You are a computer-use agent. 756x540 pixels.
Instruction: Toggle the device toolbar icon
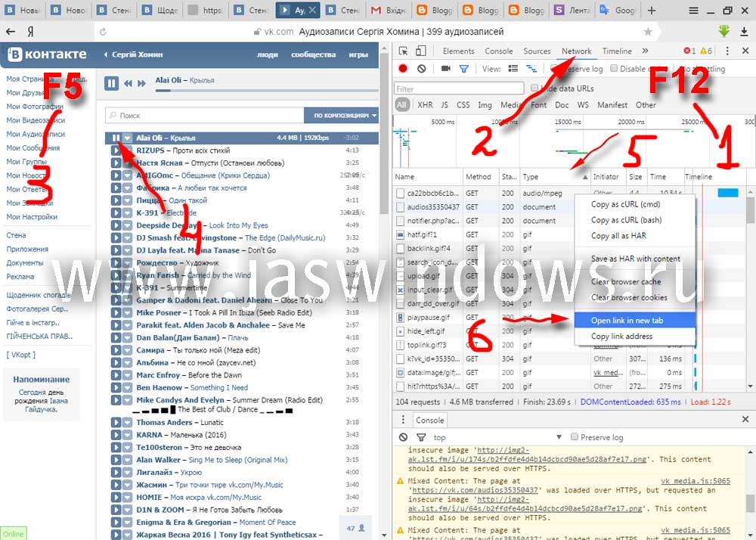[x=420, y=51]
